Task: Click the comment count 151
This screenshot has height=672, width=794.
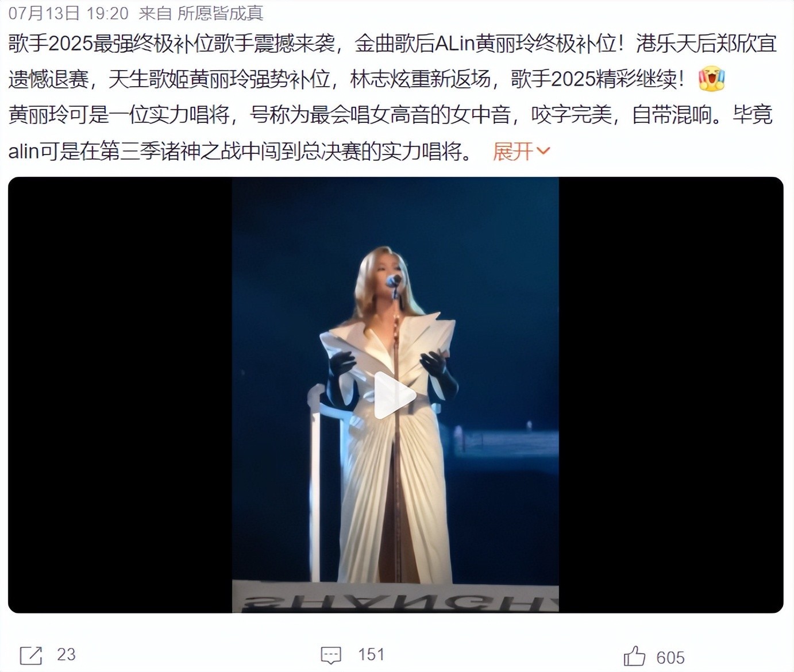Action: pos(371,654)
